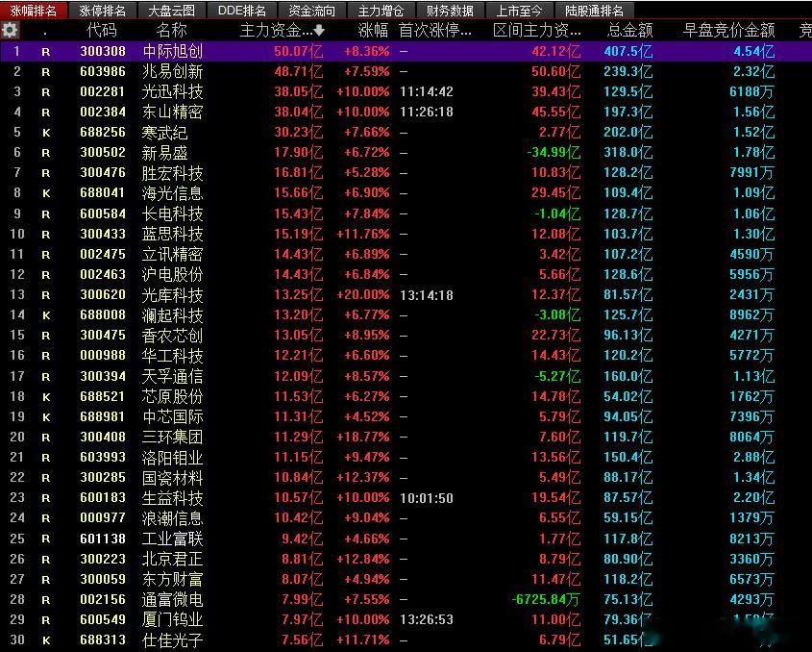Viewport: 812px width, 652px height.
Task: Open the 陆股通排名 tab
Action: pos(594,11)
